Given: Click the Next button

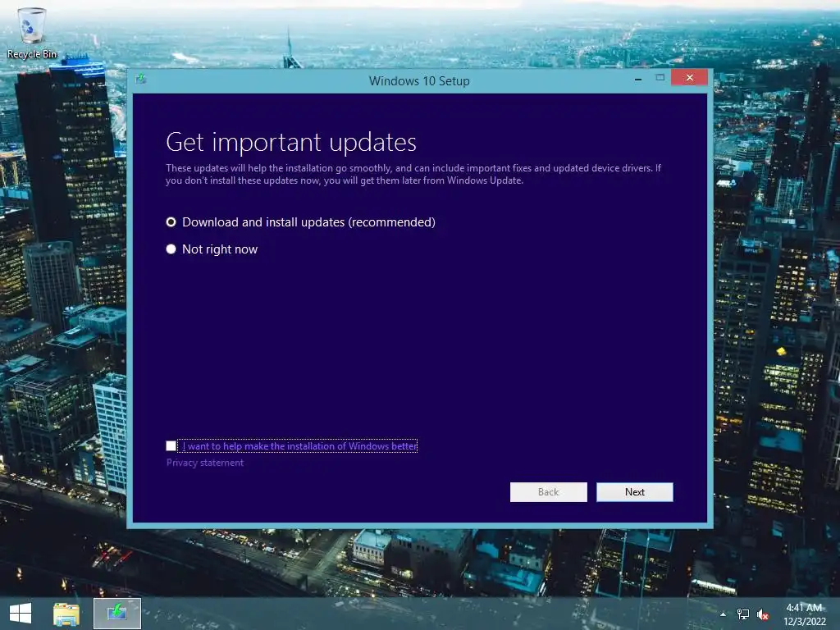Looking at the screenshot, I should click(634, 492).
